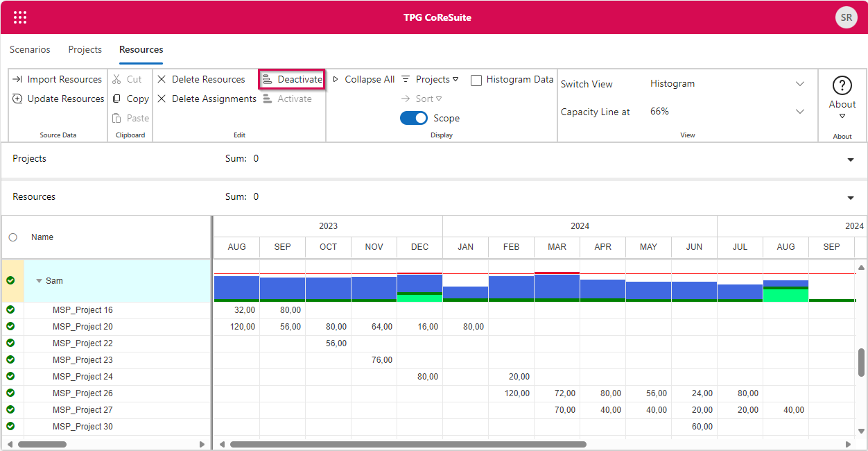Click the Update Resources icon
This screenshot has width=868, height=451.
[x=18, y=99]
